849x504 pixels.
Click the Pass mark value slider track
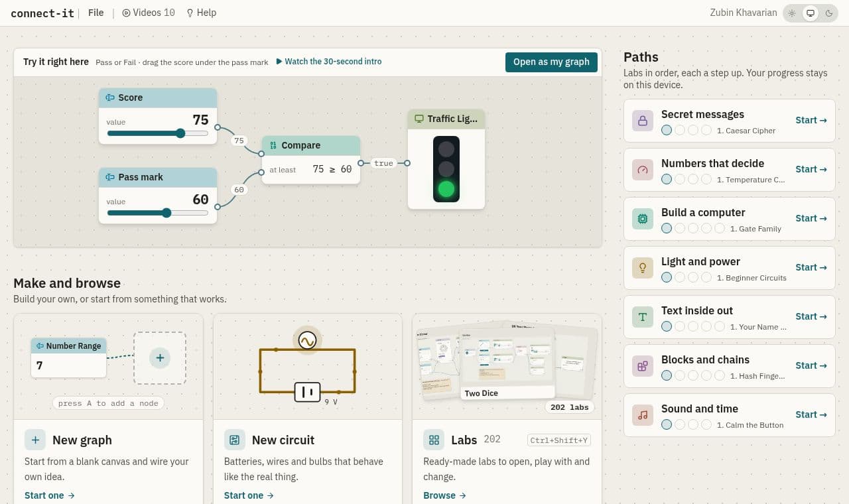tap(157, 213)
